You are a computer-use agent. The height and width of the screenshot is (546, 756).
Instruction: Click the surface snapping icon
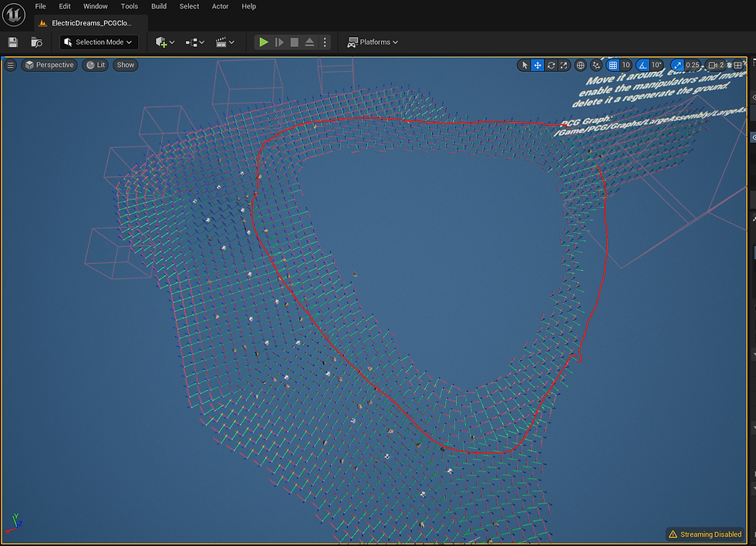point(596,65)
